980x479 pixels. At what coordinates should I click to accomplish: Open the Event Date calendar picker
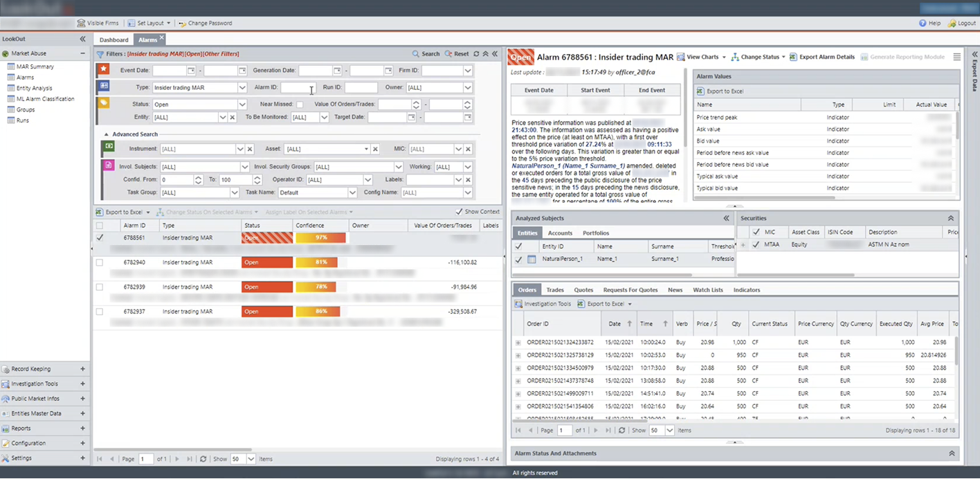(x=191, y=71)
